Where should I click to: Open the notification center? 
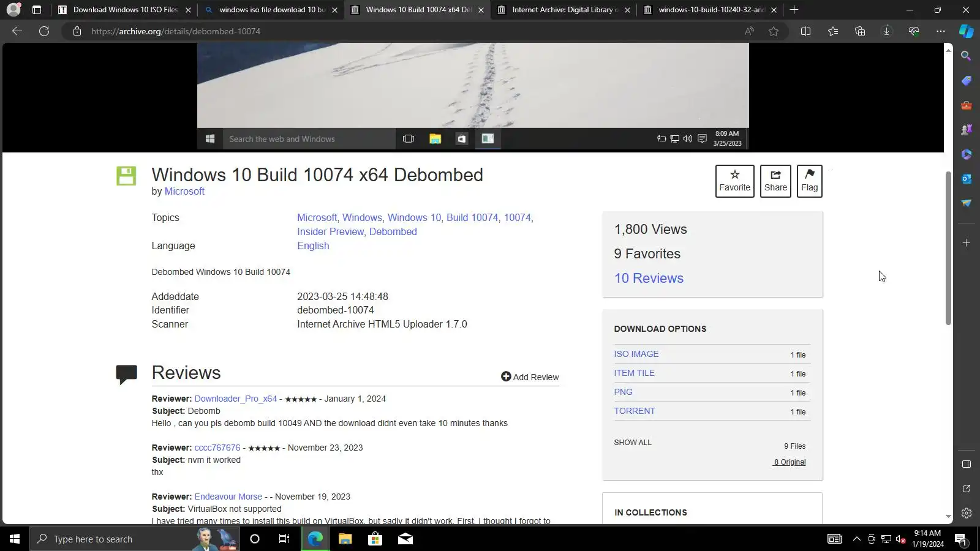pos(960,539)
